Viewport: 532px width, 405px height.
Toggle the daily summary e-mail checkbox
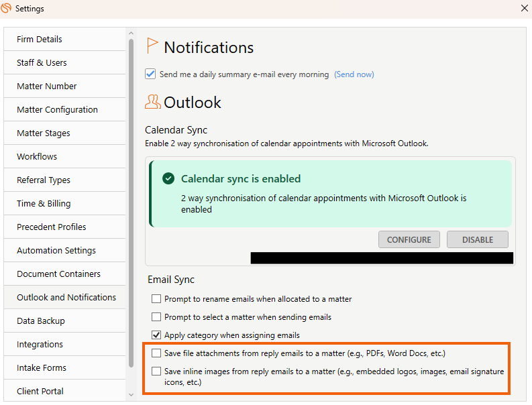[150, 74]
